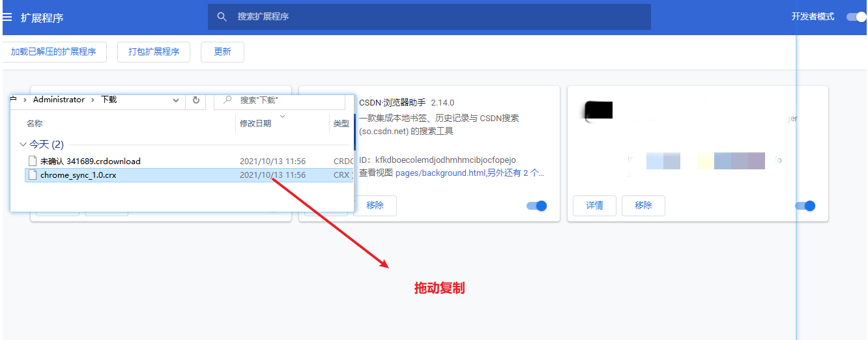Screen dimensions: 868x340
Task: Remove the CSDN browser helper extension
Action: click(x=375, y=205)
